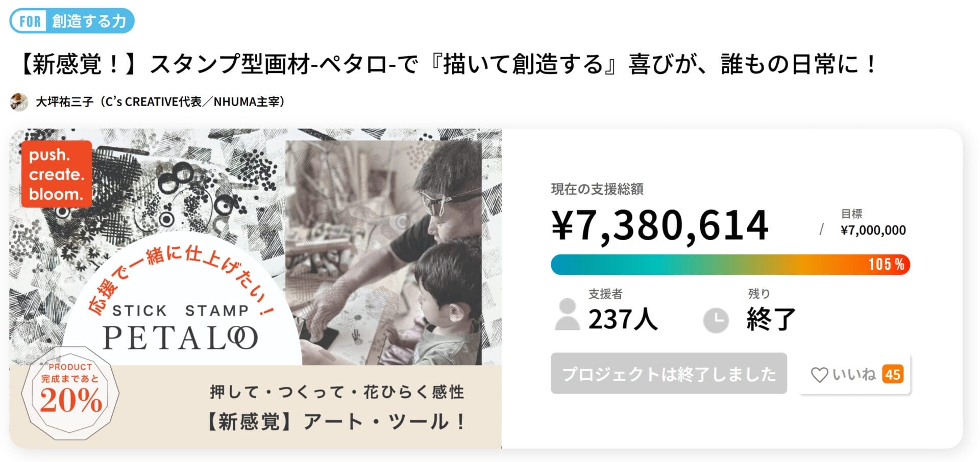Click the clock icon beside 終了
The width and height of the screenshot is (980, 462).
click(716, 320)
